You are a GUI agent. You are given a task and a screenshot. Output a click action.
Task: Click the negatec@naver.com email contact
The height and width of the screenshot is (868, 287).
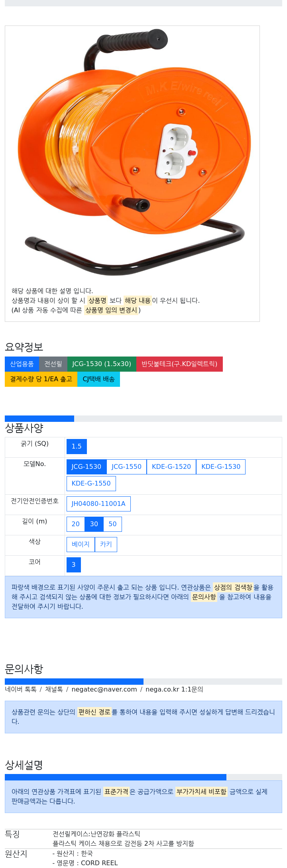(104, 690)
